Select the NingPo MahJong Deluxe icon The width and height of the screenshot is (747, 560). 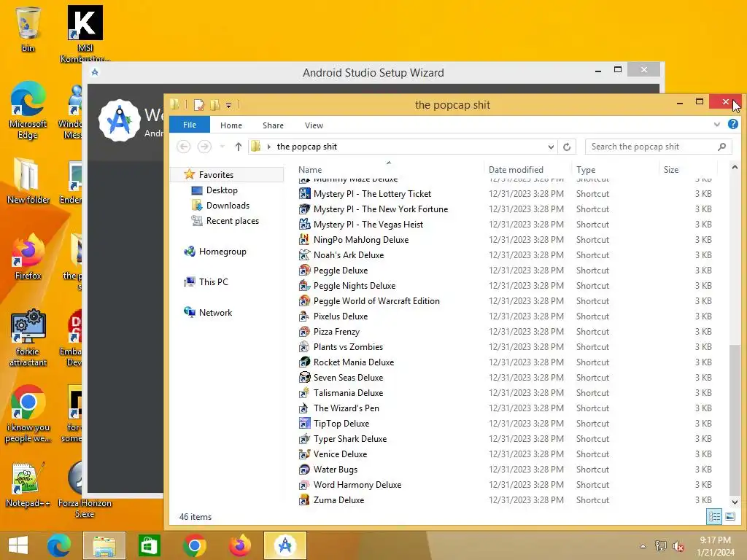[304, 240]
